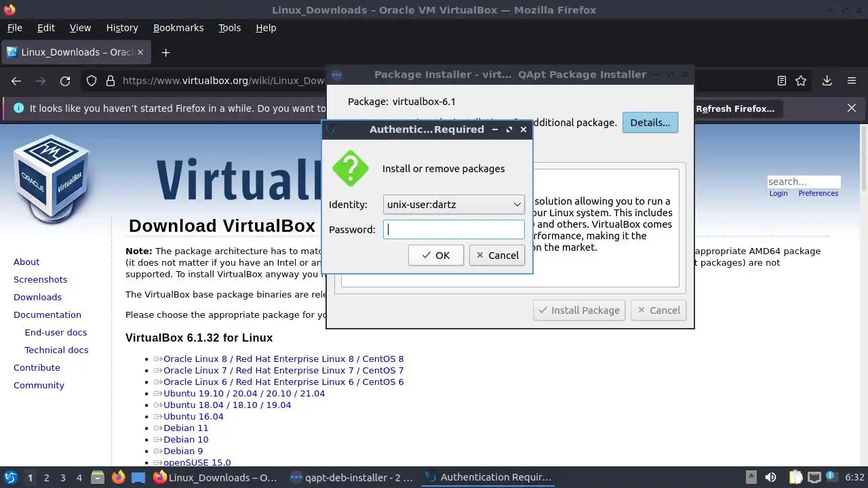Click the green question mark authentication icon
The image size is (868, 488).
click(x=351, y=168)
